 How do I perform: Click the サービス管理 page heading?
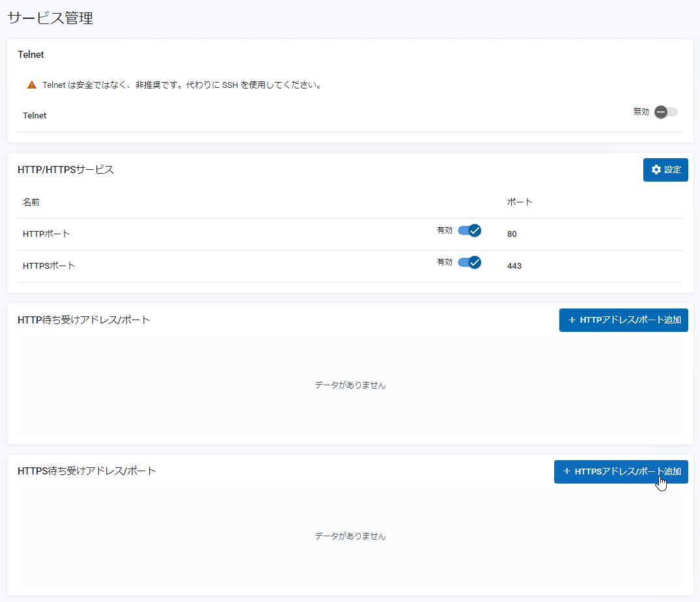pyautogui.click(x=50, y=18)
